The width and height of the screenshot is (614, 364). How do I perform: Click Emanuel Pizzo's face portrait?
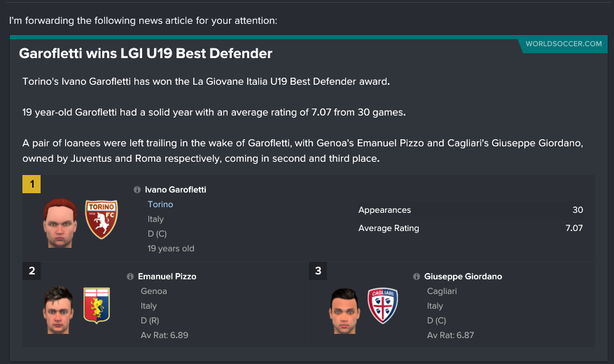pyautogui.click(x=58, y=310)
